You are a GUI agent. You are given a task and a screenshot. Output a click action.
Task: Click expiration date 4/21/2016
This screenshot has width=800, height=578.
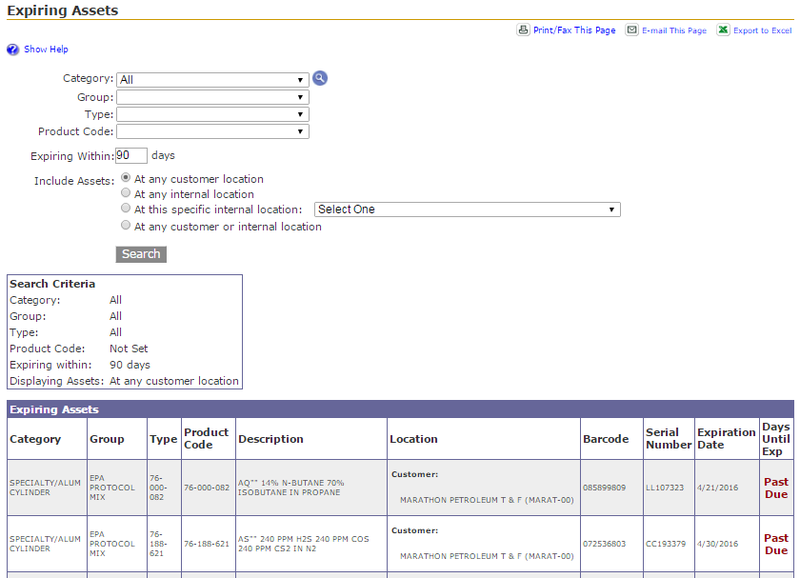click(717, 488)
